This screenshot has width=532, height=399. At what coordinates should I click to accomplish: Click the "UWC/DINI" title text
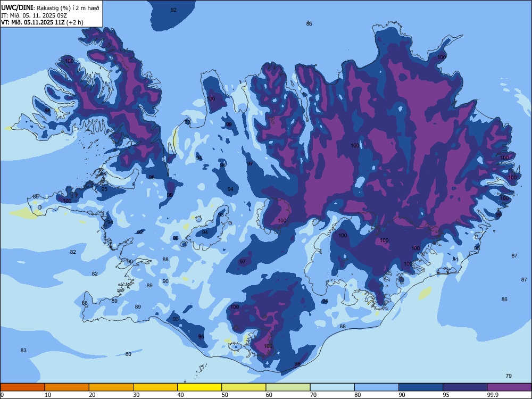[x=17, y=7]
